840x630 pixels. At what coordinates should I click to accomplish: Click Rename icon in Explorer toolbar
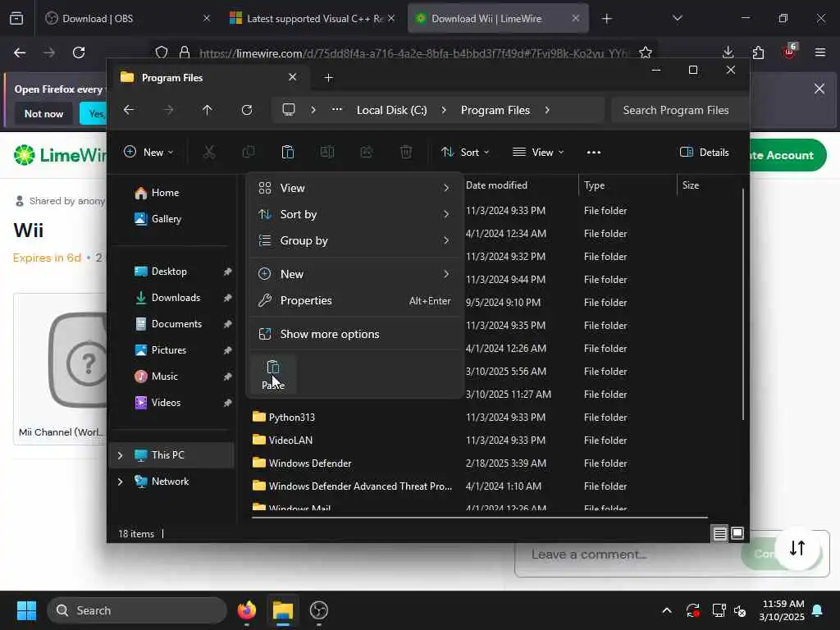pyautogui.click(x=326, y=152)
